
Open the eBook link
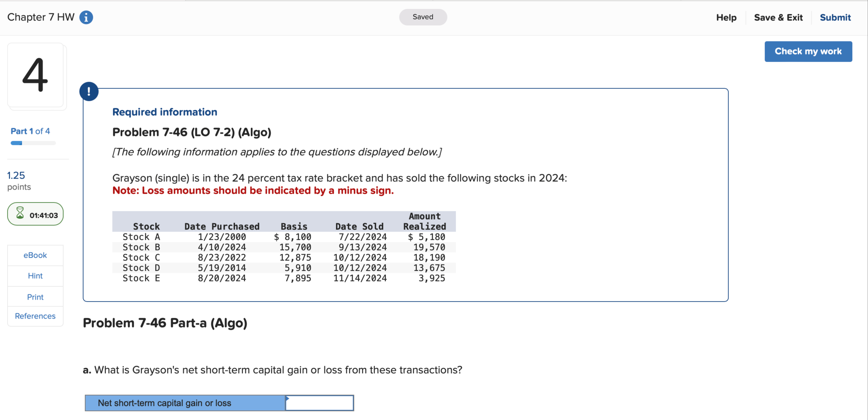35,255
